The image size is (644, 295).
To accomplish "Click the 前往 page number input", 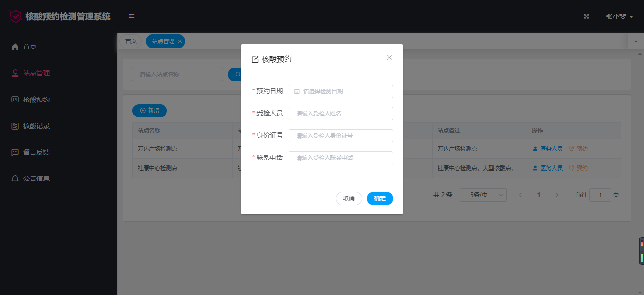I will point(600,195).
